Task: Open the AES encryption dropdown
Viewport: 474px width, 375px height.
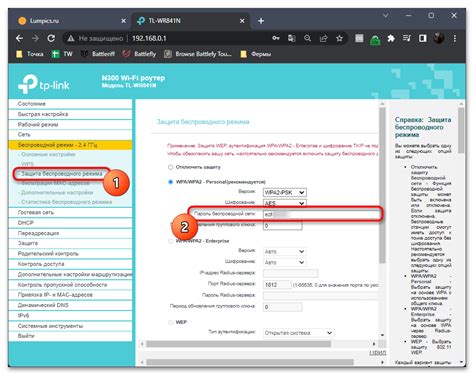Action: pyautogui.click(x=284, y=203)
